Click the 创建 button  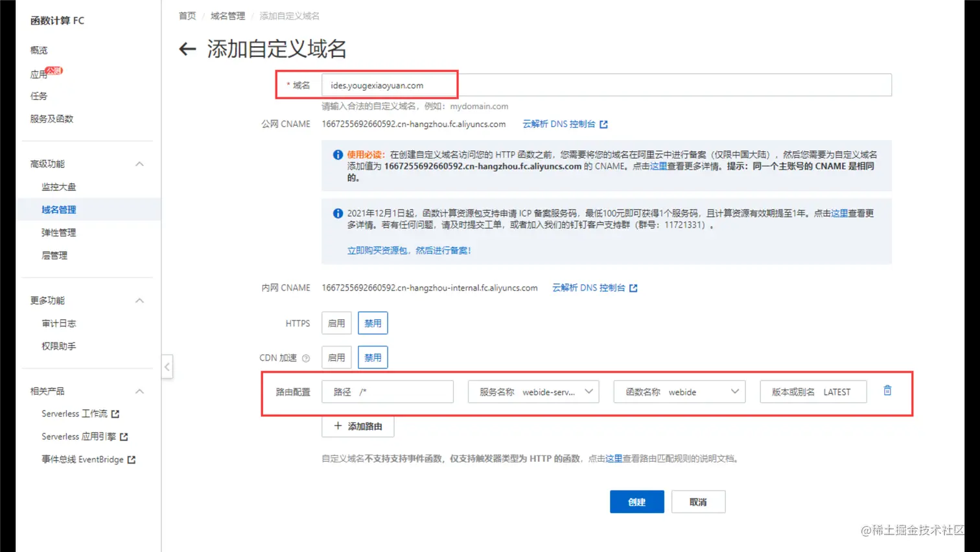(x=636, y=501)
